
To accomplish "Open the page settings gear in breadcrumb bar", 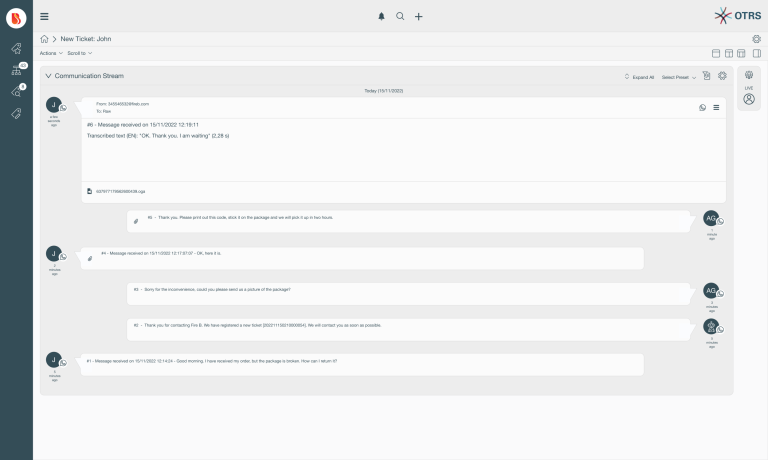I will pyautogui.click(x=756, y=39).
